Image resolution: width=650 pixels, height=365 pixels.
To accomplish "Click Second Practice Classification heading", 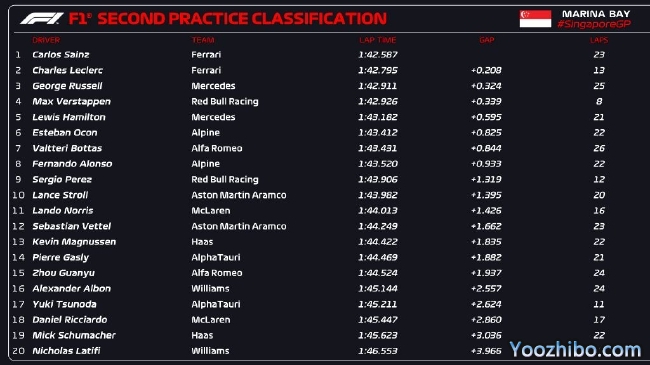I will point(242,19).
